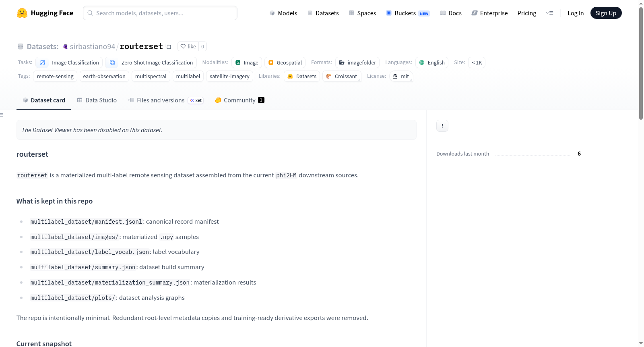Click the multilabel_dataset/summary.json text
Viewport: 644px width, 347px height.
click(83, 267)
